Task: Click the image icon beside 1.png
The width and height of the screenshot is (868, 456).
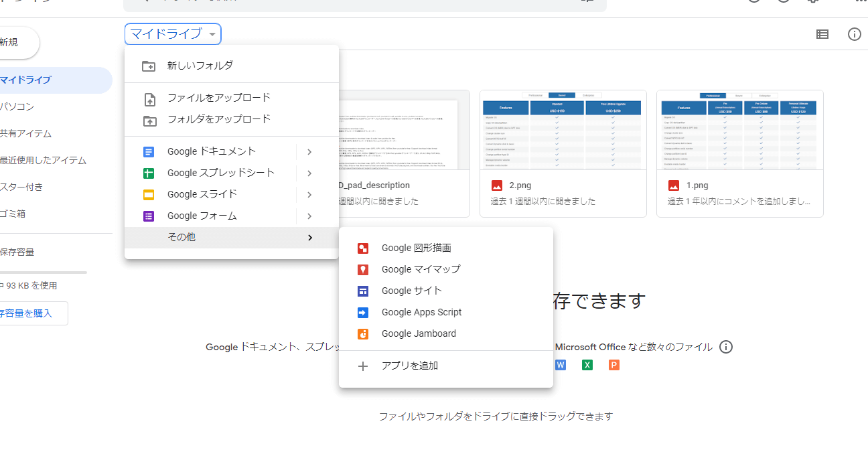Action: (x=674, y=185)
